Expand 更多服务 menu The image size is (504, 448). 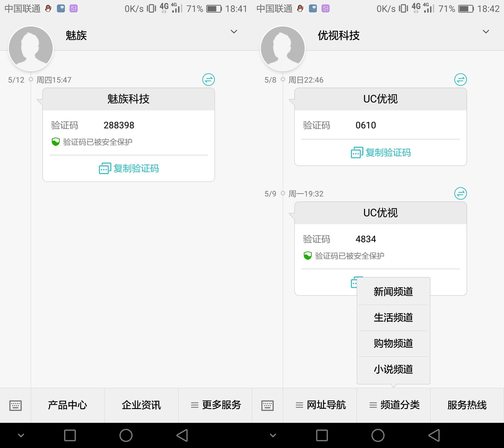pyautogui.click(x=215, y=405)
